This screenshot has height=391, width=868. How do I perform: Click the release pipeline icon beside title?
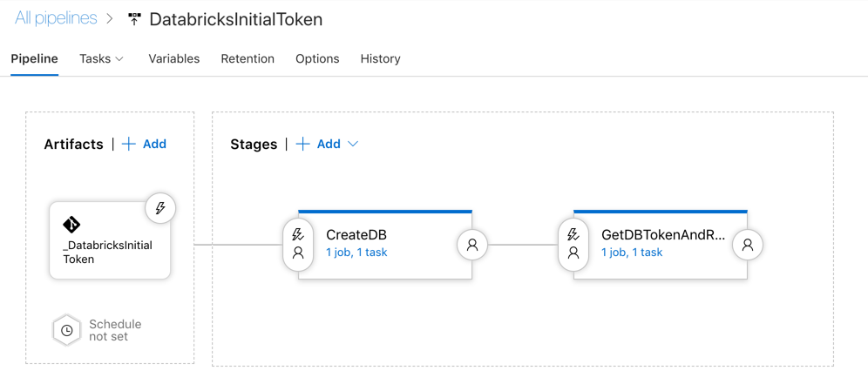[134, 19]
